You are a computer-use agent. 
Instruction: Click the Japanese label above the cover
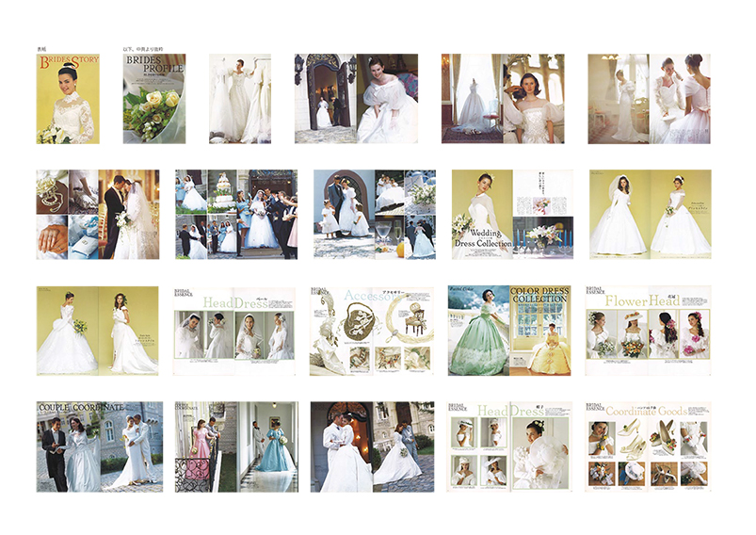point(41,49)
